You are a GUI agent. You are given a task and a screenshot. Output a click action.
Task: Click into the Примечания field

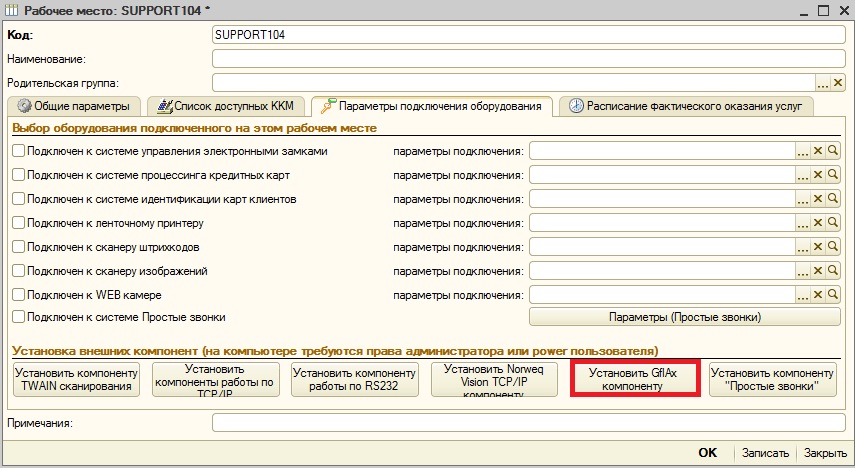click(528, 423)
